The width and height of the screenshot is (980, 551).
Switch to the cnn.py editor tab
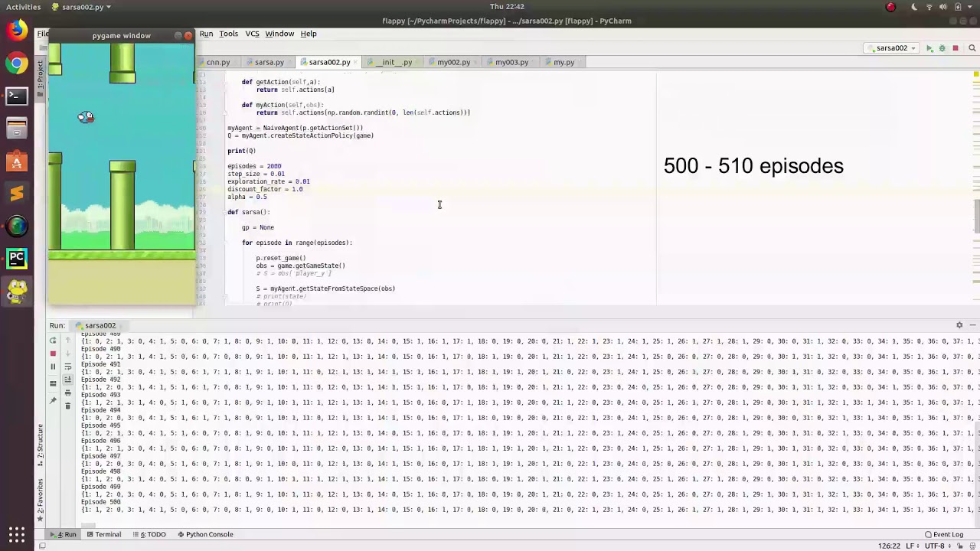[x=217, y=62]
